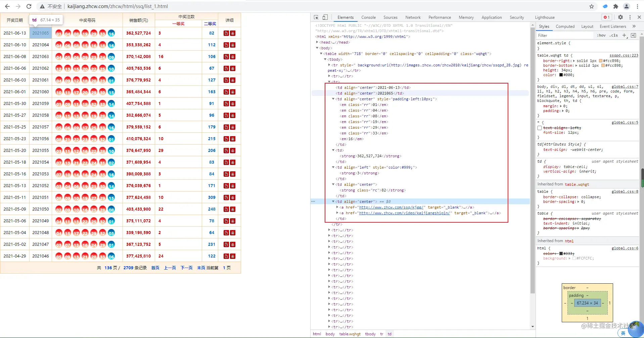
Task: Open the Network tab
Action: (x=413, y=17)
